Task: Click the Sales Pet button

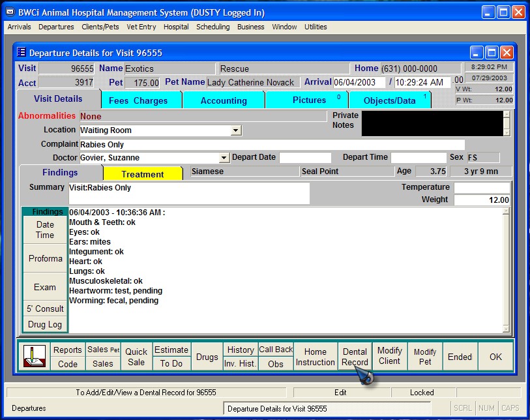Action: pyautogui.click(x=103, y=350)
